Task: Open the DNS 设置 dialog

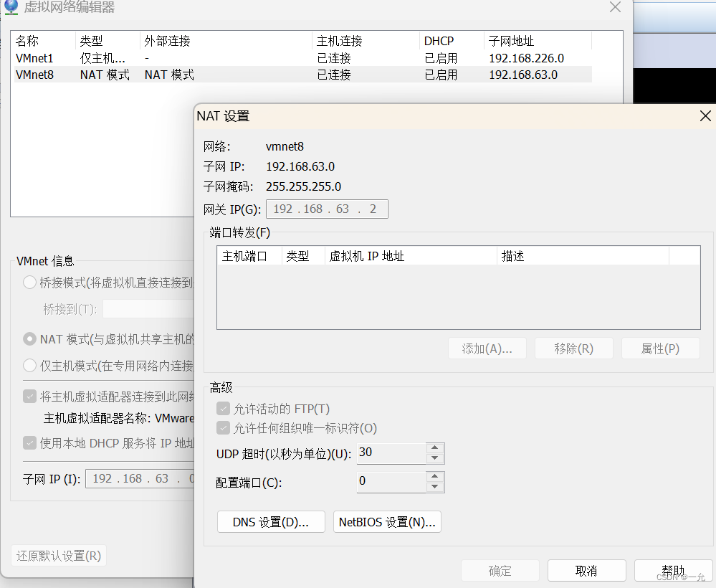Action: [270, 521]
